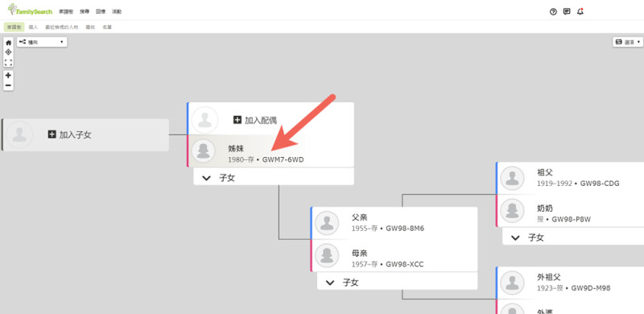Open the person named 父亲
This screenshot has width=644, height=314.
[x=359, y=217]
